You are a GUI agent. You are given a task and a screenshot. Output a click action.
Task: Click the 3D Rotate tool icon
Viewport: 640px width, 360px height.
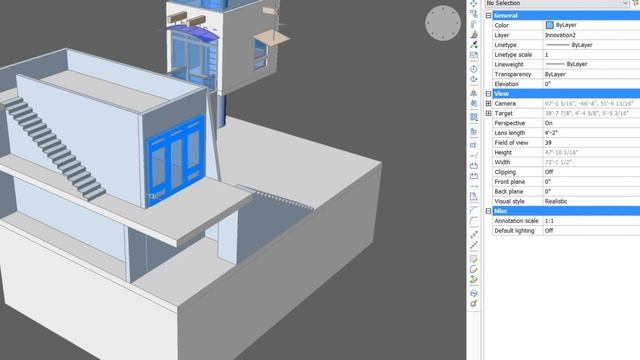pos(473,79)
